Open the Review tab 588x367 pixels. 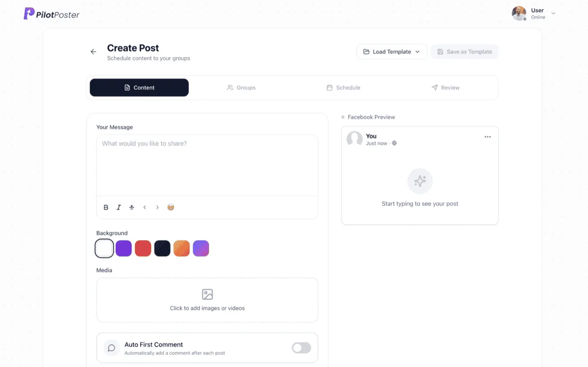click(445, 87)
